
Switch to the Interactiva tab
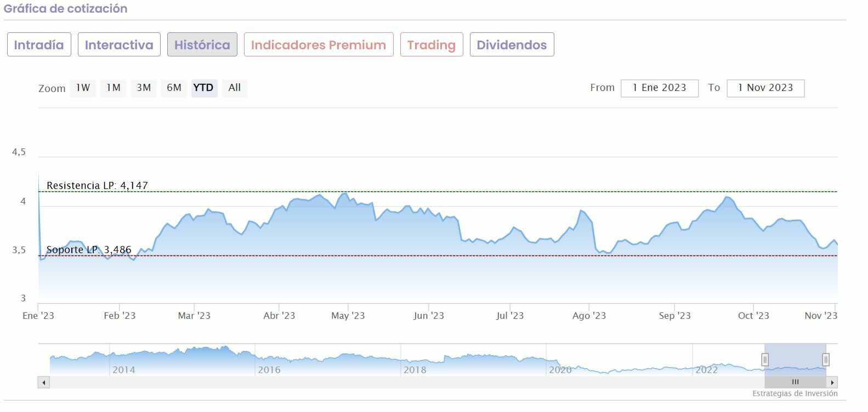[x=119, y=45]
